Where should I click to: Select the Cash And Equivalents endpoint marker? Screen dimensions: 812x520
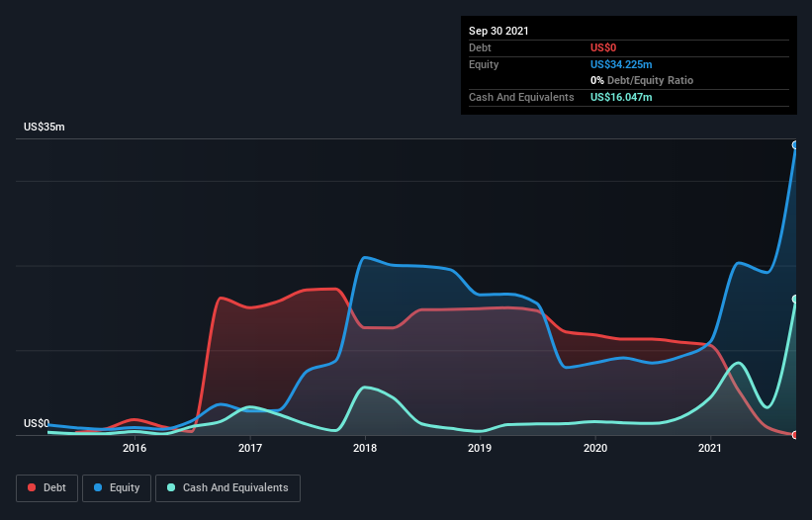(795, 300)
